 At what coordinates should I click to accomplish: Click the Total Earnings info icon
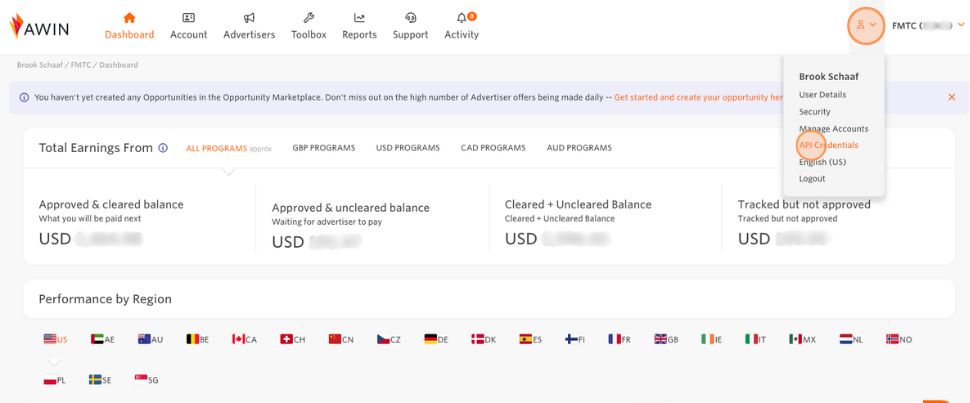coord(163,148)
